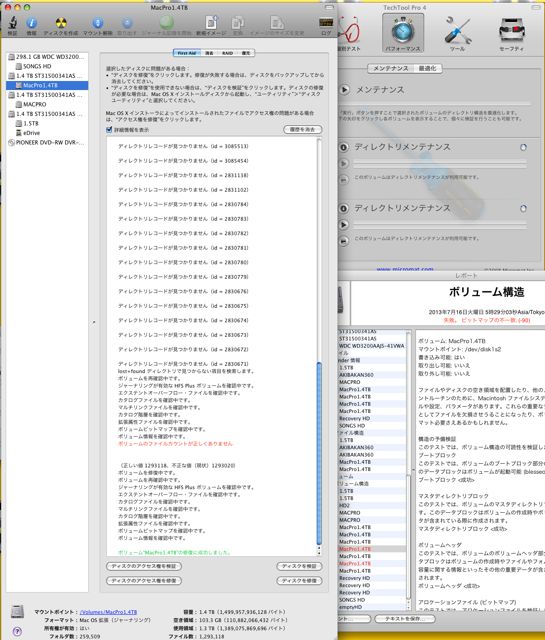Click the report list vertical scrollbar
Viewport: 545px width, 640px height.
[x=409, y=537]
